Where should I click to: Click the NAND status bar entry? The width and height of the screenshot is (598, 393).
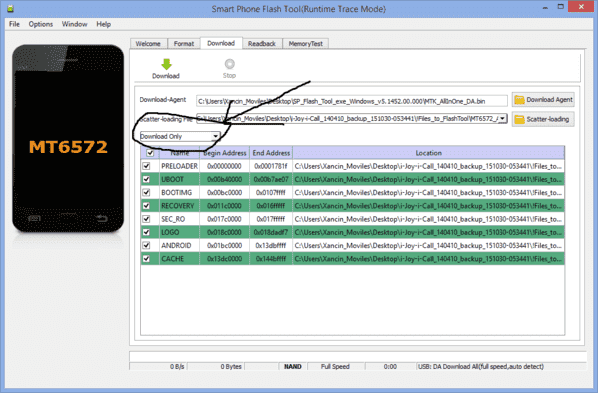click(x=293, y=367)
